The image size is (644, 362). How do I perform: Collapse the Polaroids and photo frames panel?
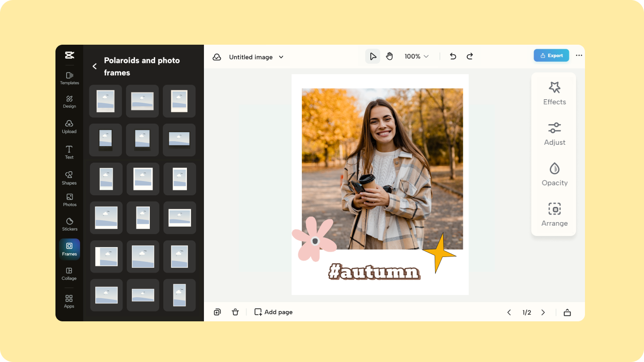click(94, 66)
